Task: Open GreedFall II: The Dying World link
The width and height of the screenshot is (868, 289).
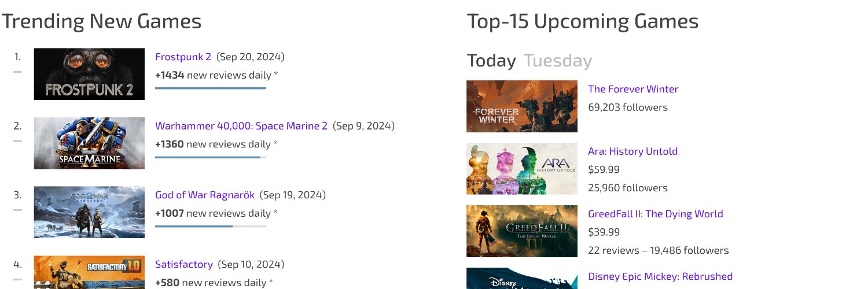Action: pos(656,214)
